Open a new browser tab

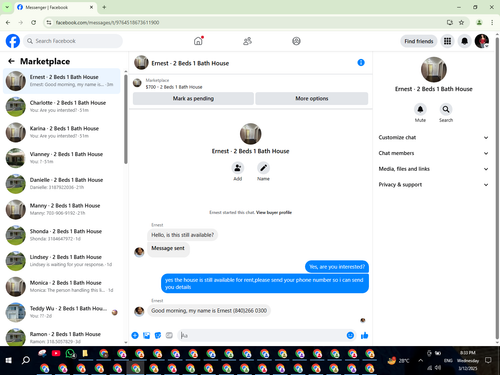point(104,7)
